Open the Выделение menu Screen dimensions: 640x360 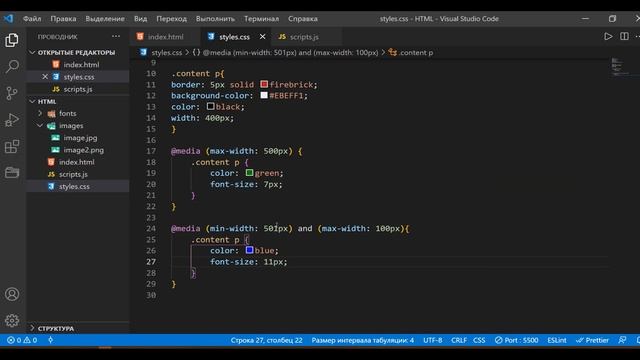[105, 19]
